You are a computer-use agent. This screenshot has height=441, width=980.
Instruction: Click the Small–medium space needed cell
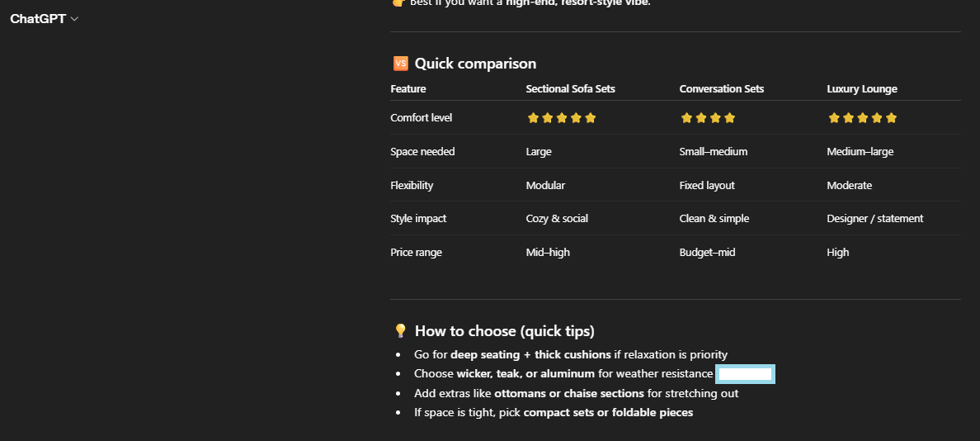(x=713, y=152)
